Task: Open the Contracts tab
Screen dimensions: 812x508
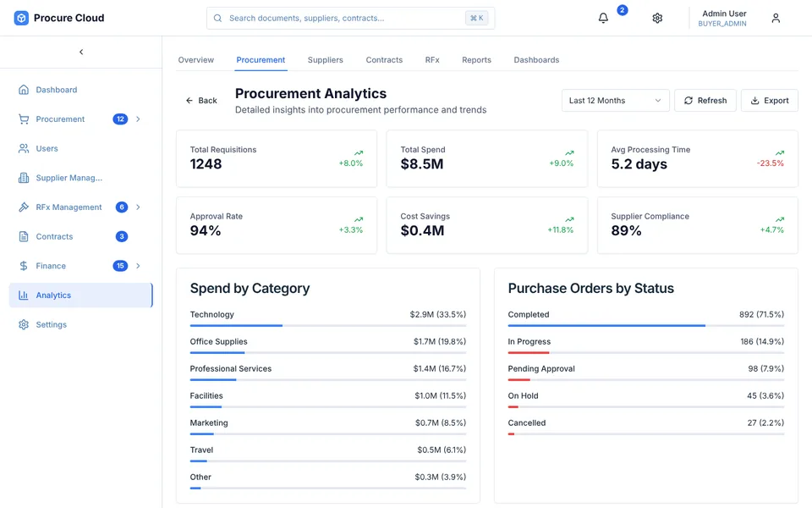Action: [x=384, y=60]
